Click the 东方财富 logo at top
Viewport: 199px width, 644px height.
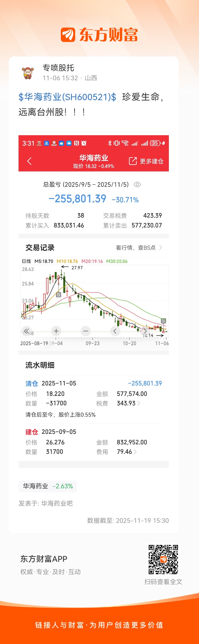(x=99, y=35)
